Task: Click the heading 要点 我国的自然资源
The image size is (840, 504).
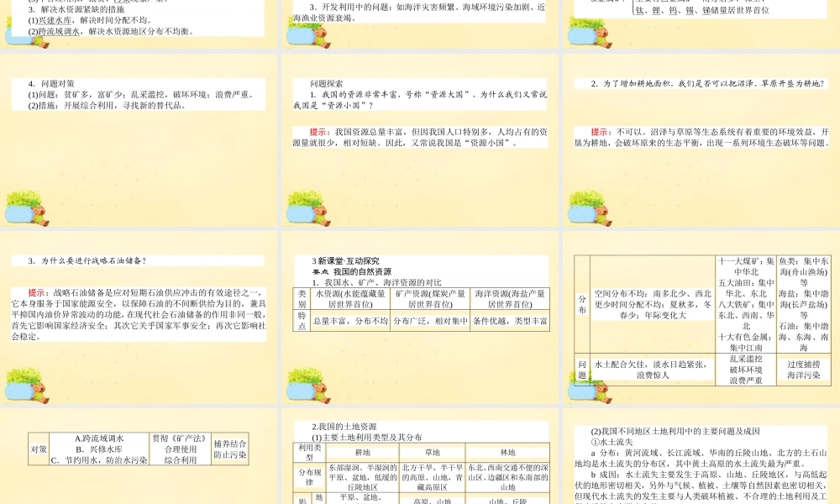Action: click(x=351, y=272)
